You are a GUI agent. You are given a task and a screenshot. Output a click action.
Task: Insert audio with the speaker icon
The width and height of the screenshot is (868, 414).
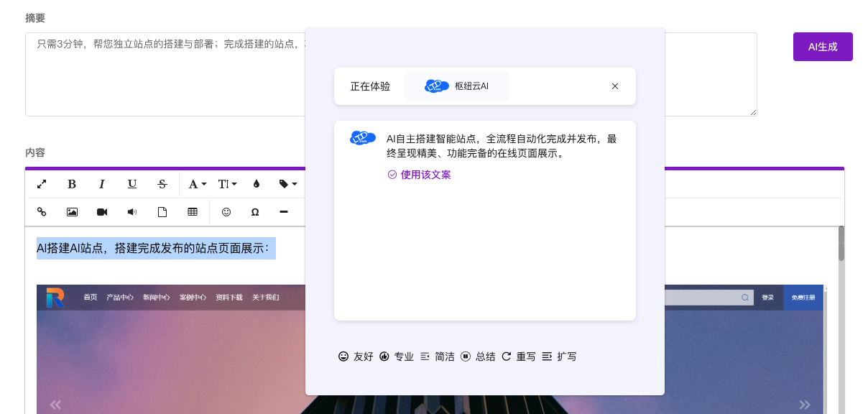(x=132, y=212)
